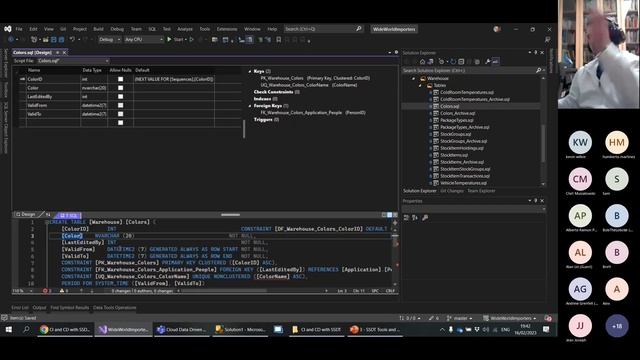Open the SQL menu

152,29
